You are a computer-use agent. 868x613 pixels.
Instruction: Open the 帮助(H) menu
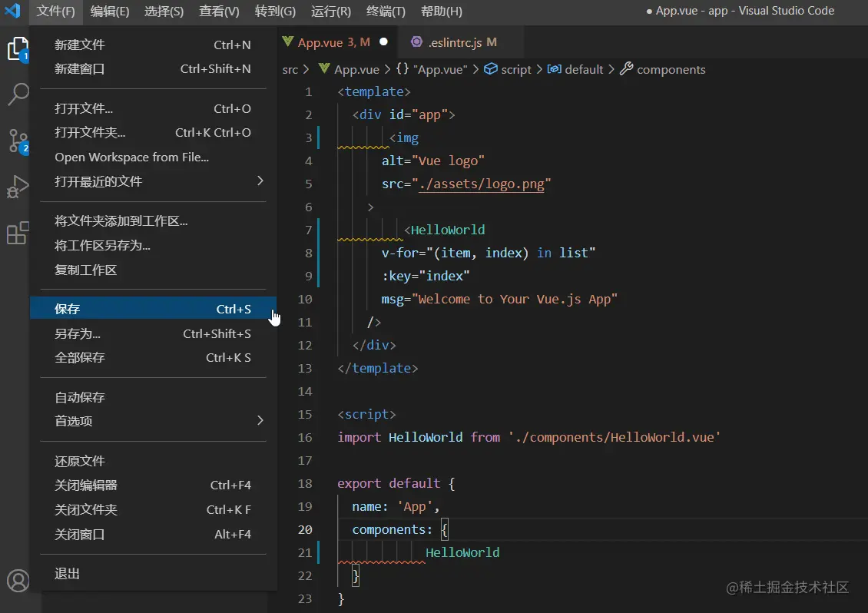coord(441,11)
